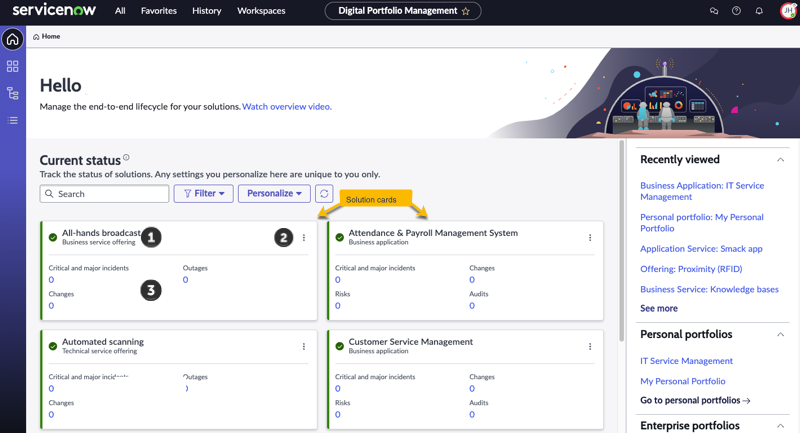Open the chat conversations icon
Viewport: 800px width, 433px height.
click(714, 11)
